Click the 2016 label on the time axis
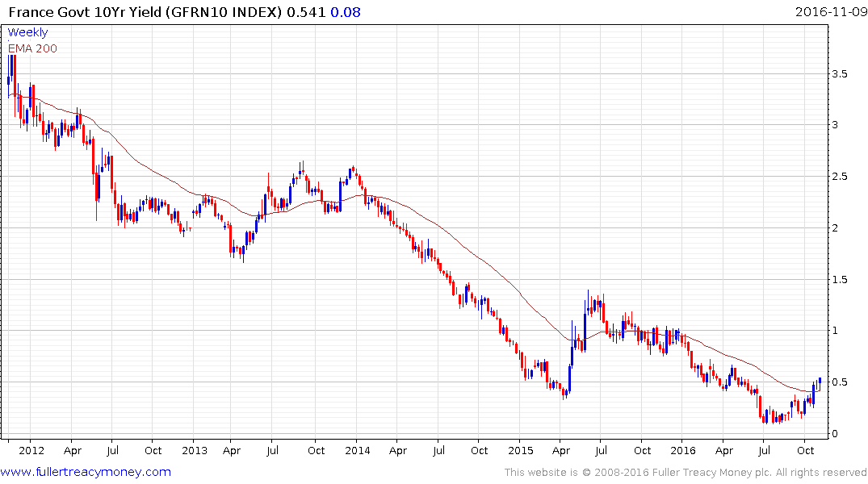The width and height of the screenshot is (868, 484). (683, 450)
